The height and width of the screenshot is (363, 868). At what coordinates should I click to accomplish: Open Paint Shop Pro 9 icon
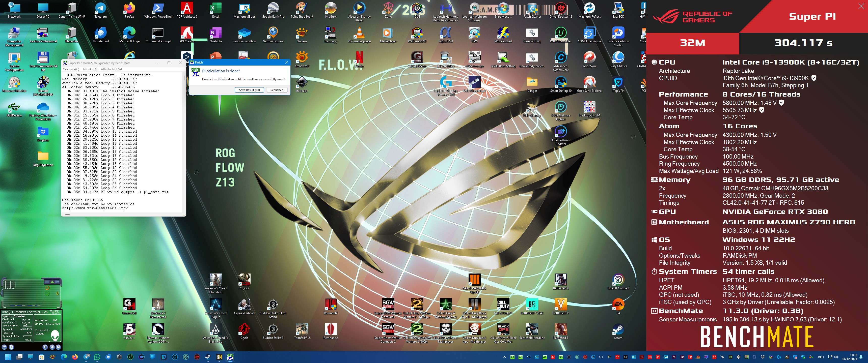(302, 10)
